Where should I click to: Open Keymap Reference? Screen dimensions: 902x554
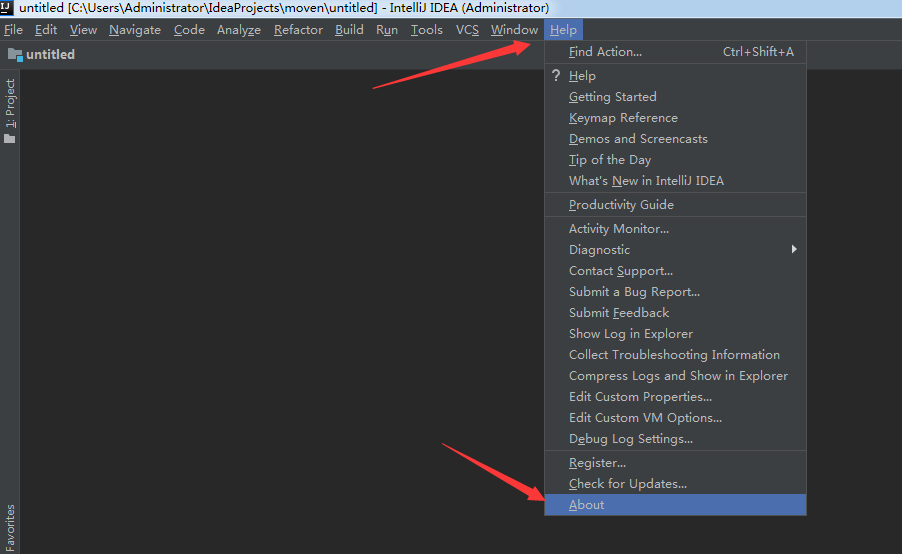pos(675,117)
